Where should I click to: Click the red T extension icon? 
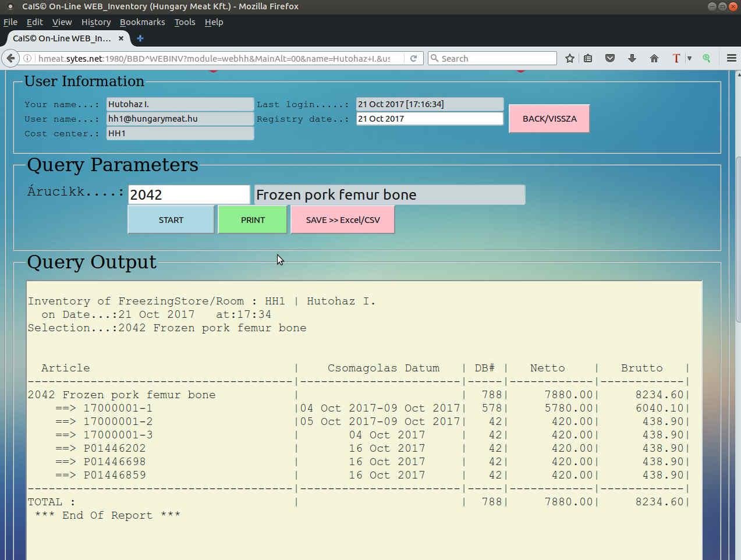(675, 58)
